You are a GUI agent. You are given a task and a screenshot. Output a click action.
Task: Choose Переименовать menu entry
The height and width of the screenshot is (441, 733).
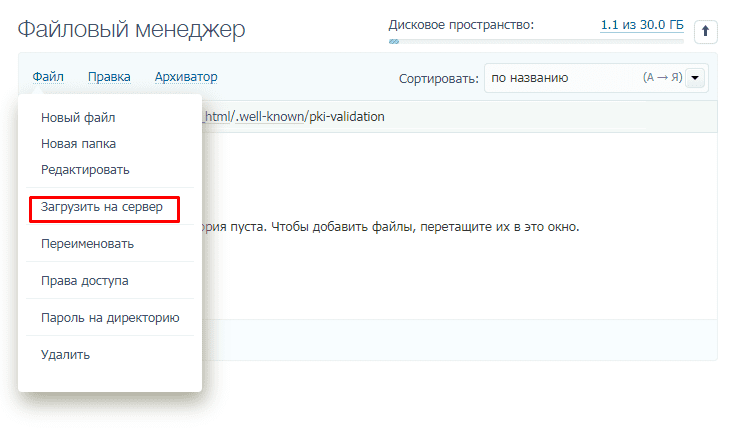87,244
